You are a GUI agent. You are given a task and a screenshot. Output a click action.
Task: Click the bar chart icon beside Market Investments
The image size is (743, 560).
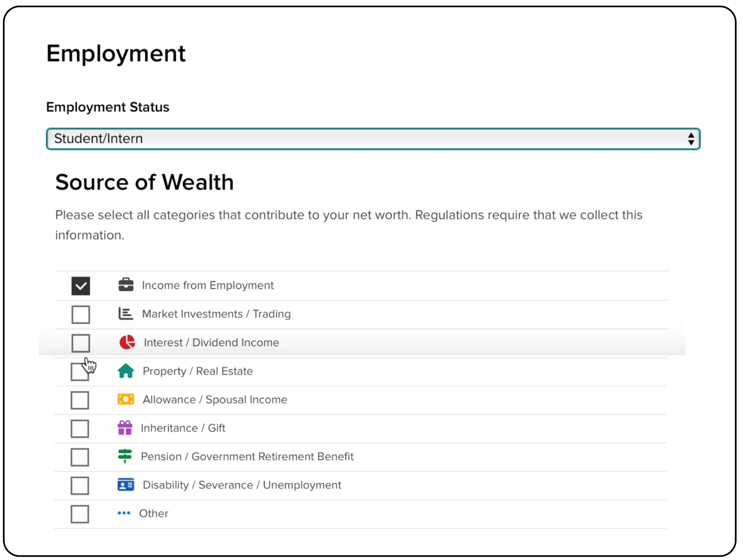pyautogui.click(x=125, y=314)
